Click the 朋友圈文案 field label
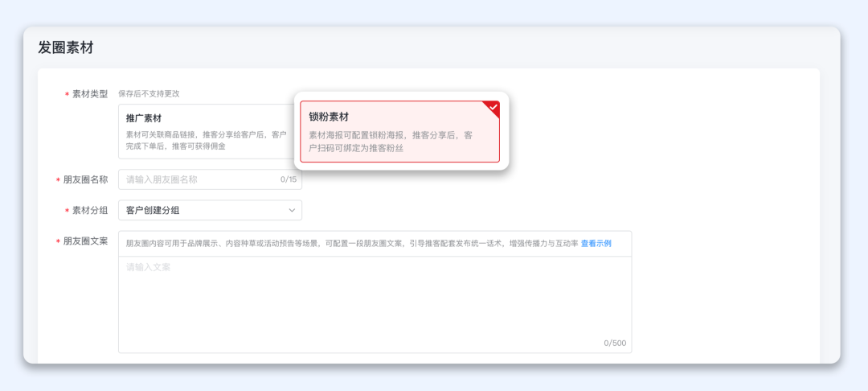The image size is (868, 391). pyautogui.click(x=84, y=241)
